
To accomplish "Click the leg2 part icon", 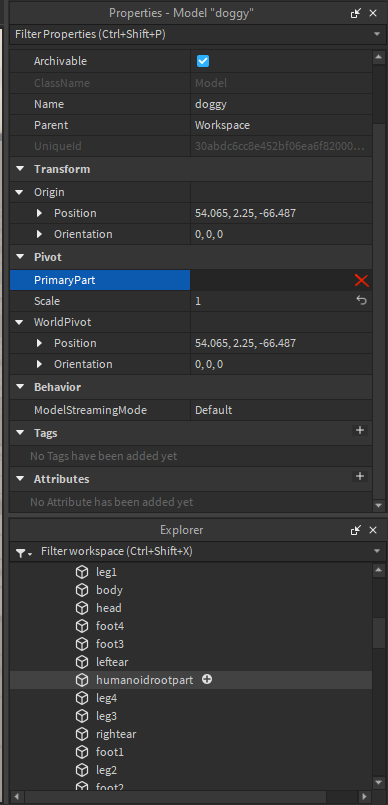I will 82,770.
